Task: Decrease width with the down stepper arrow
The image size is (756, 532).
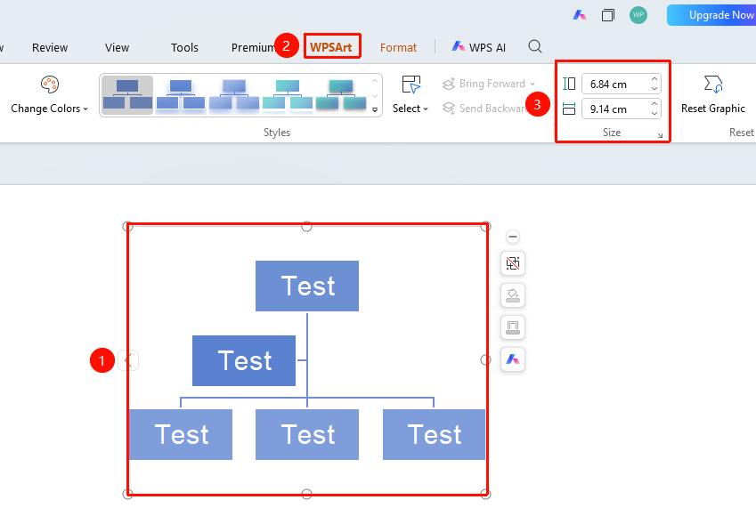Action: tap(654, 114)
